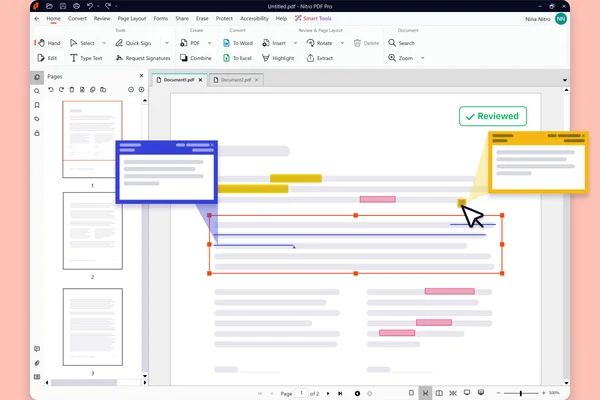Image resolution: width=600 pixels, height=400 pixels.
Task: Open the Bookmarks pane in left sidebar
Action: 37,105
